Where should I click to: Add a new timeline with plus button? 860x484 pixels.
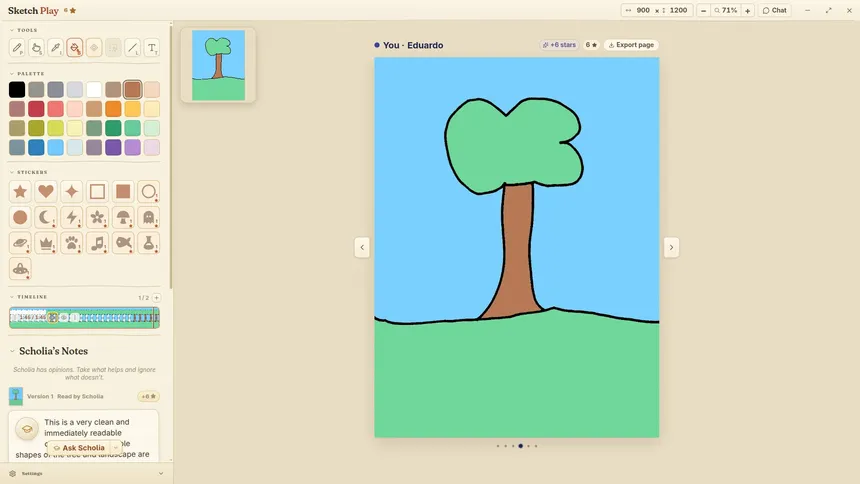point(156,297)
